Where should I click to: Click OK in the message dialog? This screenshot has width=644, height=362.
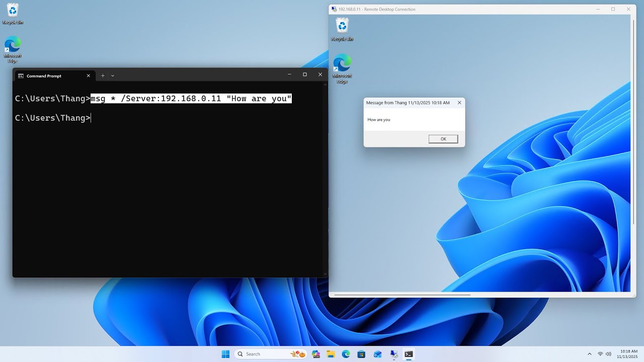[443, 139]
